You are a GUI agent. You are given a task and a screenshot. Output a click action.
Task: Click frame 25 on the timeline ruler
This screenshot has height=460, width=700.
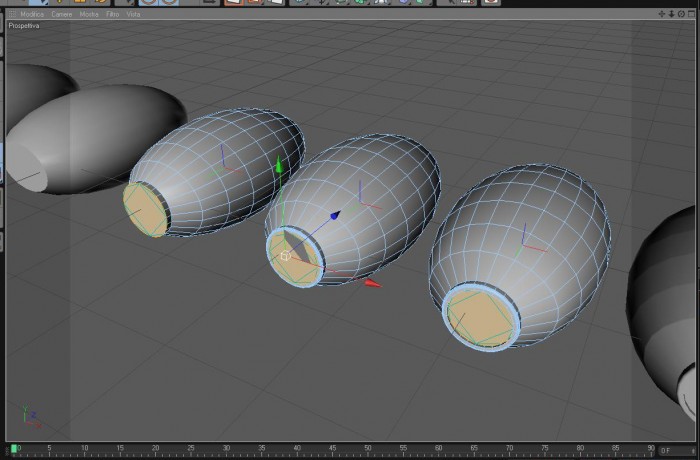[x=191, y=448]
